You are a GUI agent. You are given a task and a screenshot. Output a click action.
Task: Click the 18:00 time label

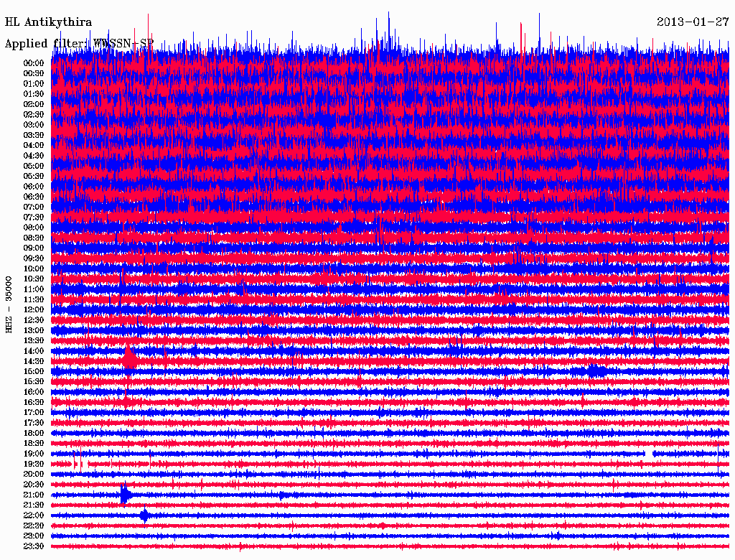(34, 433)
